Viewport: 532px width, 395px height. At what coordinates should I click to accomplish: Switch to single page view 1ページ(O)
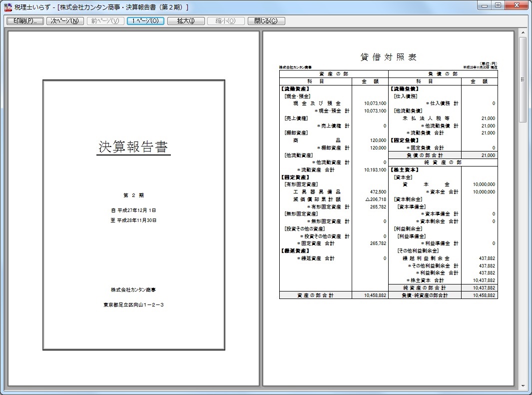click(145, 21)
